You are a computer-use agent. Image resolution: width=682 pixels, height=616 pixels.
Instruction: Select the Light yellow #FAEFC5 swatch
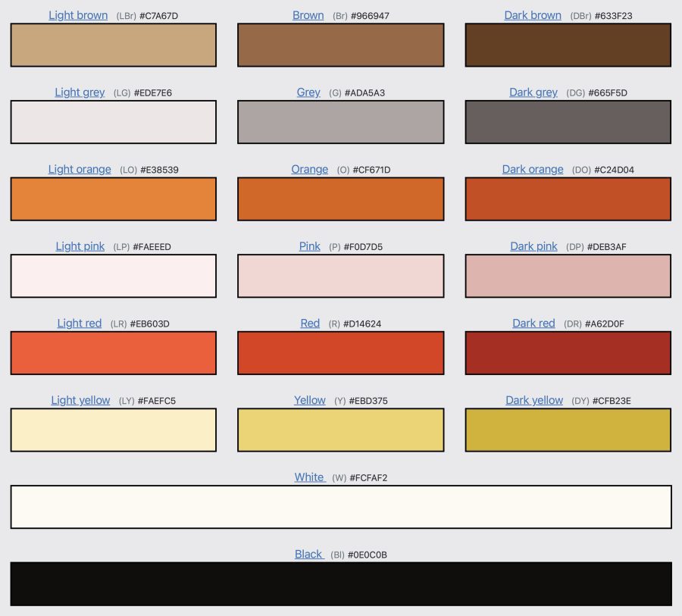pyautogui.click(x=113, y=430)
